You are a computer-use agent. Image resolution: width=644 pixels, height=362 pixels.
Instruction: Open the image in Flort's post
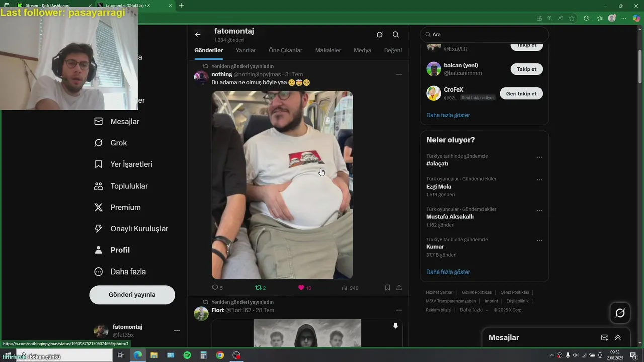pos(307,333)
